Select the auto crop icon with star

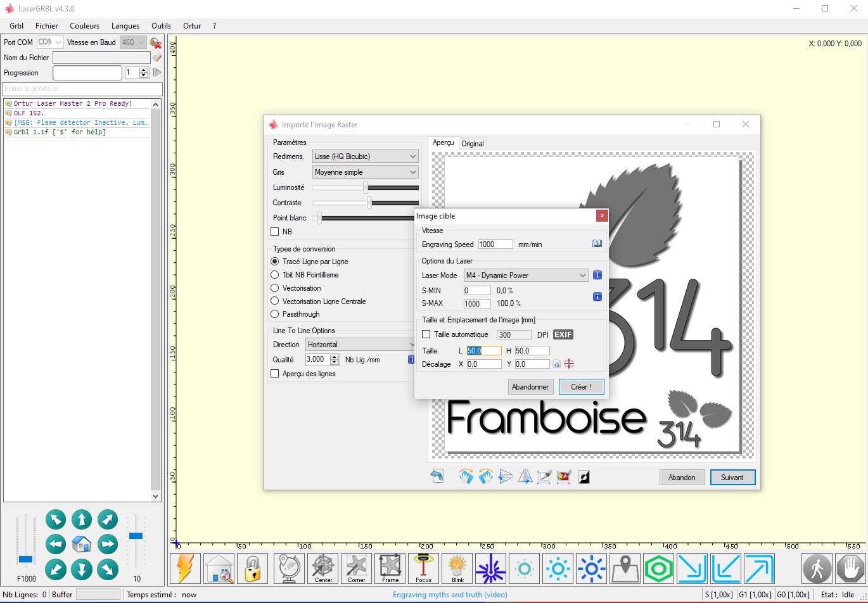pos(564,476)
